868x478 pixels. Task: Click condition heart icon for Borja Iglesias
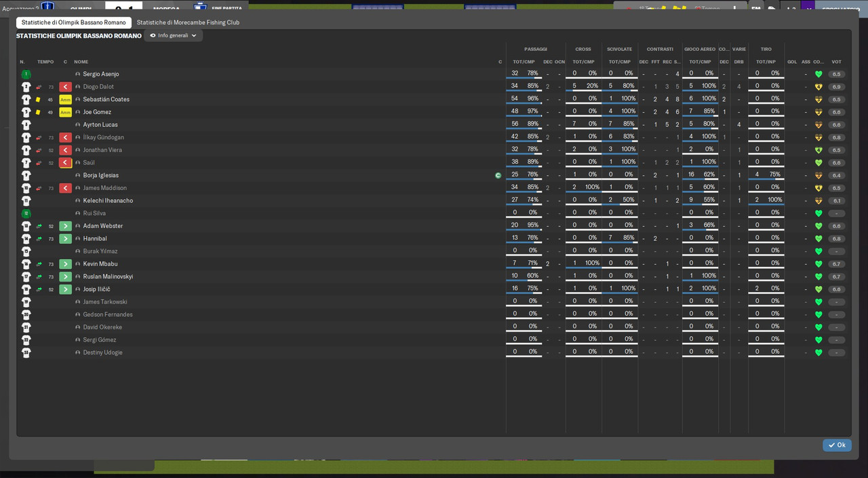click(x=818, y=176)
